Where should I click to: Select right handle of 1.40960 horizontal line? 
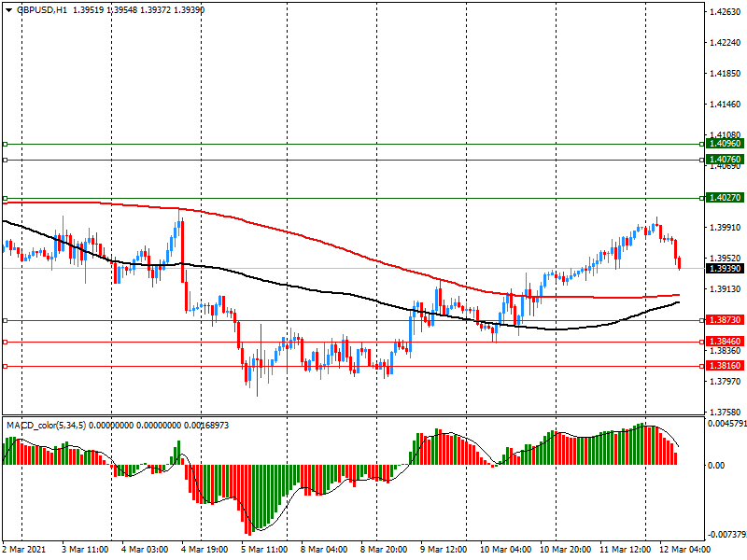coord(702,144)
